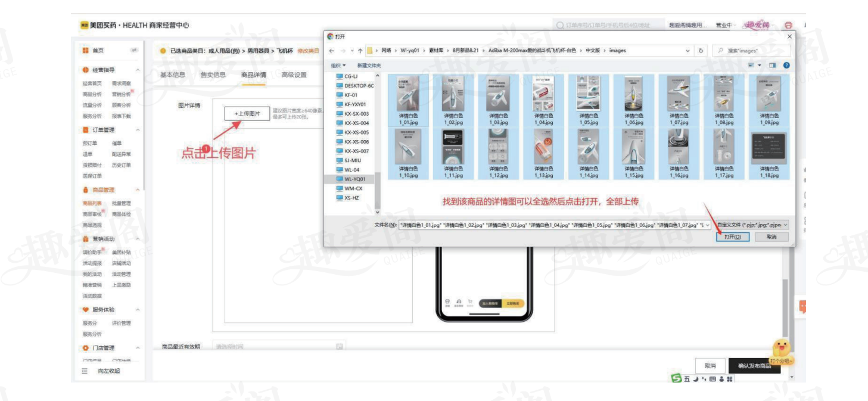868x401 pixels.
Task: Select thumbnail 详情白色1_18.jpg
Action: coord(769,156)
